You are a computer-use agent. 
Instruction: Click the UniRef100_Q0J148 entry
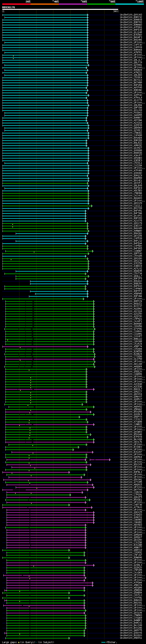(x=131, y=32)
